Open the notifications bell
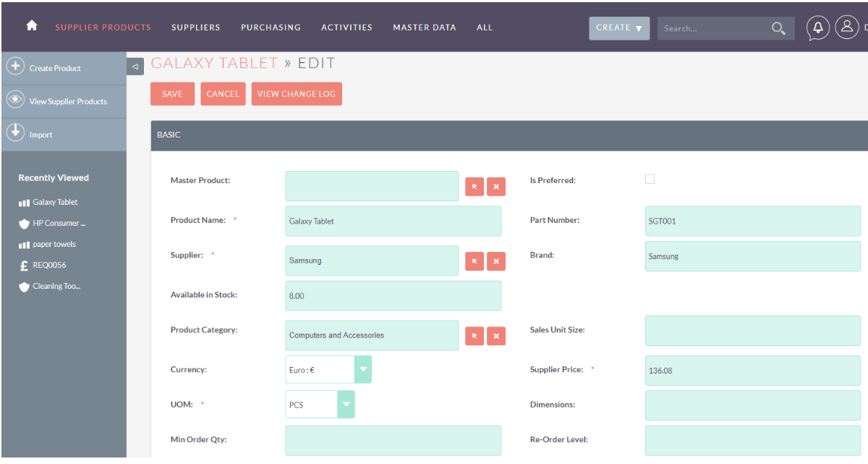 pos(818,28)
